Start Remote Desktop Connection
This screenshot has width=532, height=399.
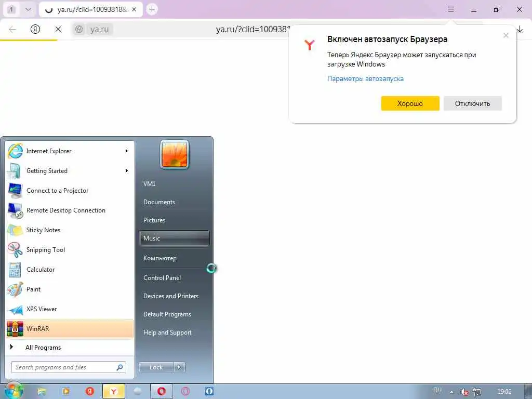(70, 210)
